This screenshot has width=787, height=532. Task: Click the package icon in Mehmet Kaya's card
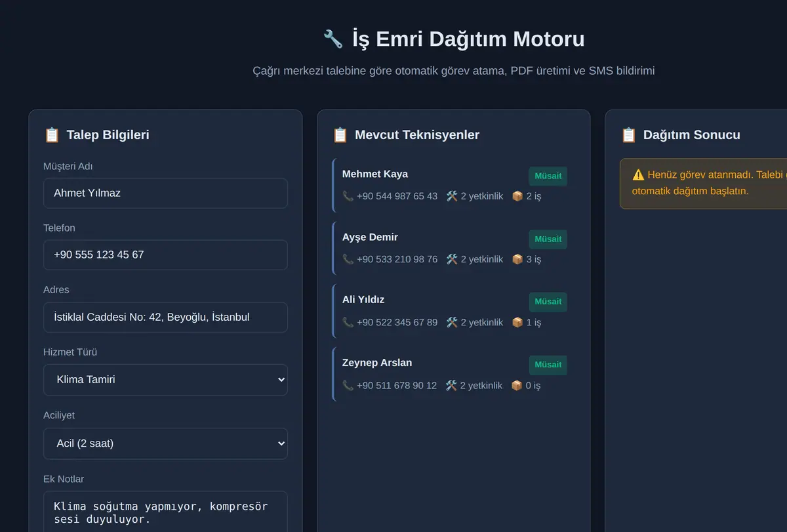(x=517, y=195)
